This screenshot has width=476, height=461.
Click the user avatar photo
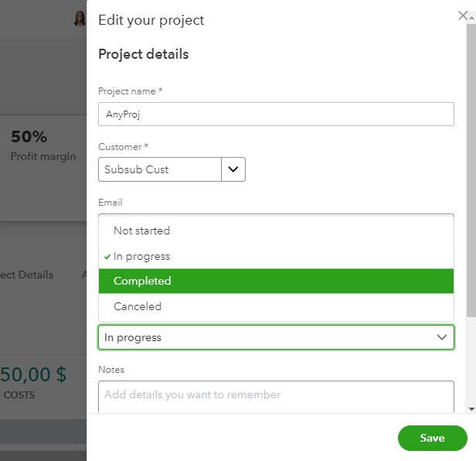80,19
